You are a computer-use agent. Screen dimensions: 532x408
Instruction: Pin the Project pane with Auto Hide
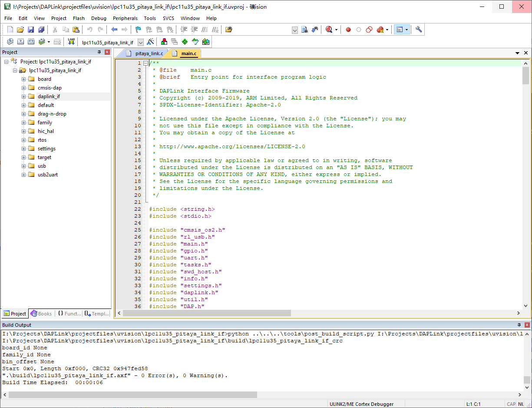click(x=99, y=52)
